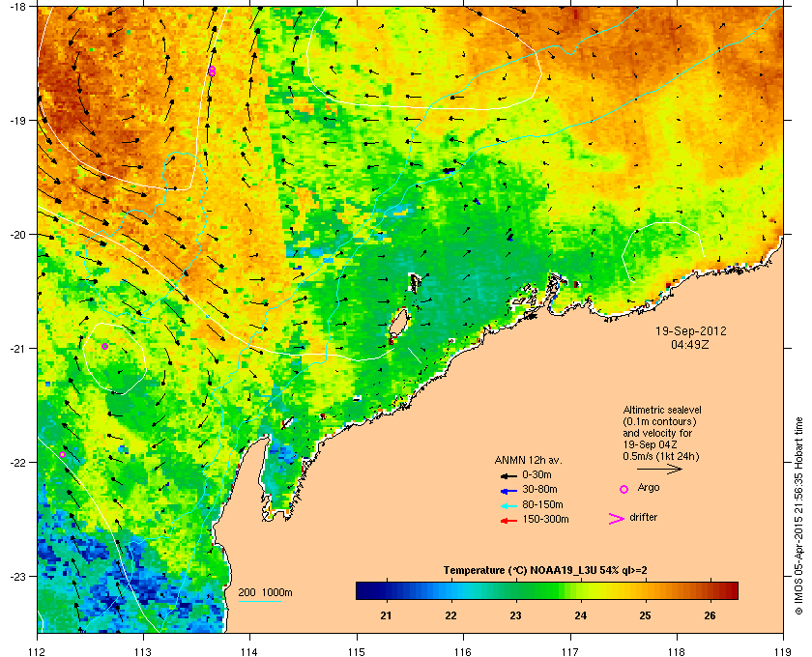Click the longitude axis label 117
This screenshot has height=657, width=812.
(570, 651)
